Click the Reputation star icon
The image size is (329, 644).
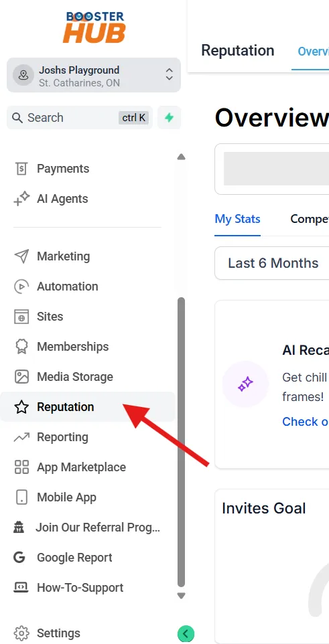point(21,407)
